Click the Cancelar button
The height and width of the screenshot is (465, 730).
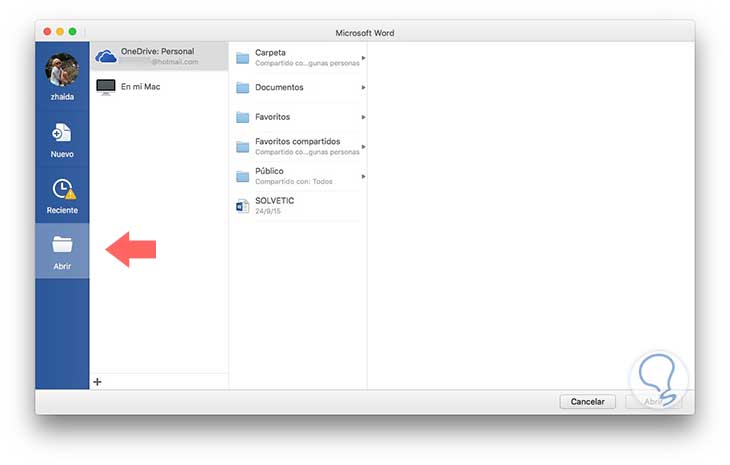point(588,402)
